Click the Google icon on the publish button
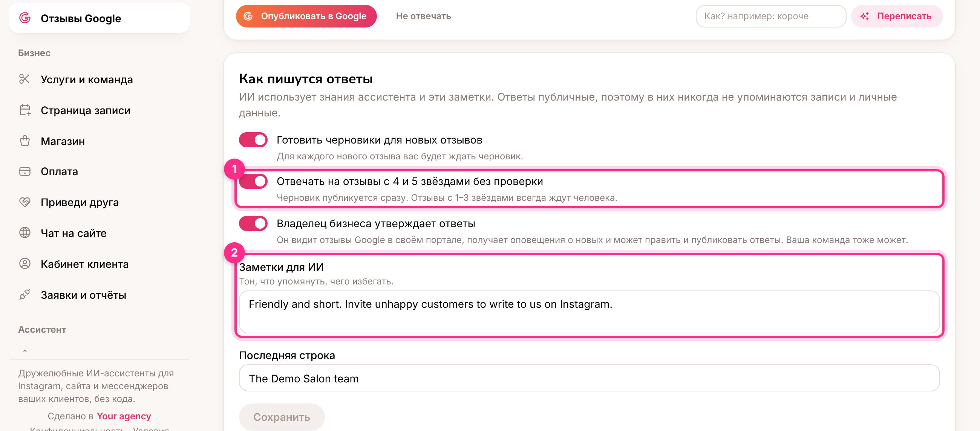The image size is (980, 431). point(248,16)
